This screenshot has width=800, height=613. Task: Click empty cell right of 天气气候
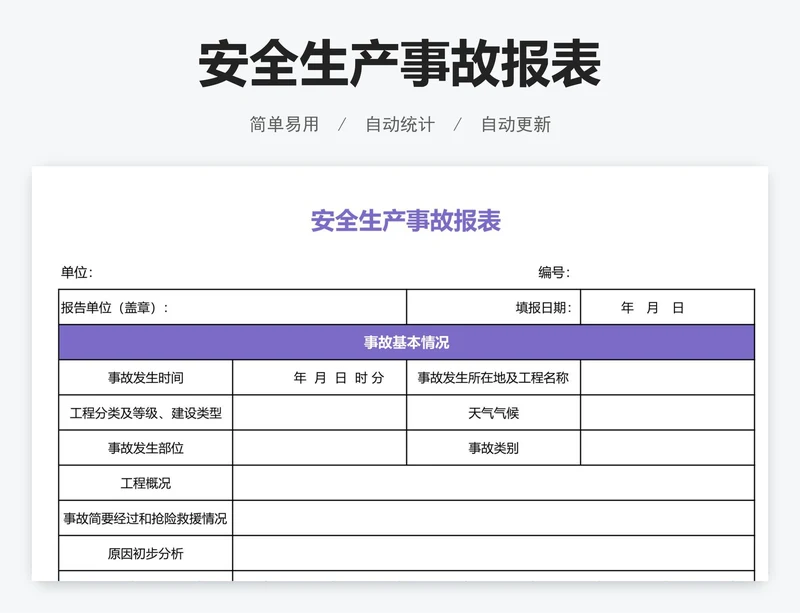coord(667,413)
